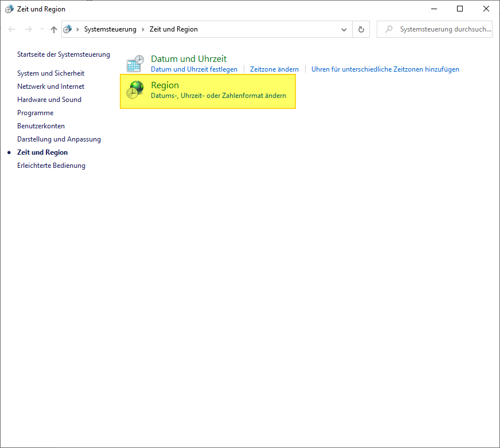Open the address bar history dropdown arrow
The height and width of the screenshot is (448, 500).
pos(344,30)
